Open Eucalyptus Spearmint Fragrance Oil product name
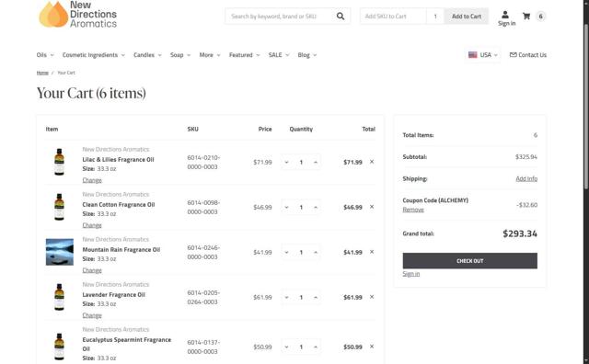Image resolution: width=589 pixels, height=364 pixels. [127, 344]
